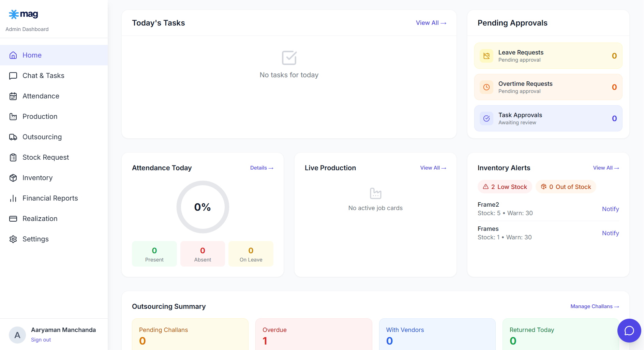Click the Production factory icon
This screenshot has width=644, height=350.
(x=13, y=116)
